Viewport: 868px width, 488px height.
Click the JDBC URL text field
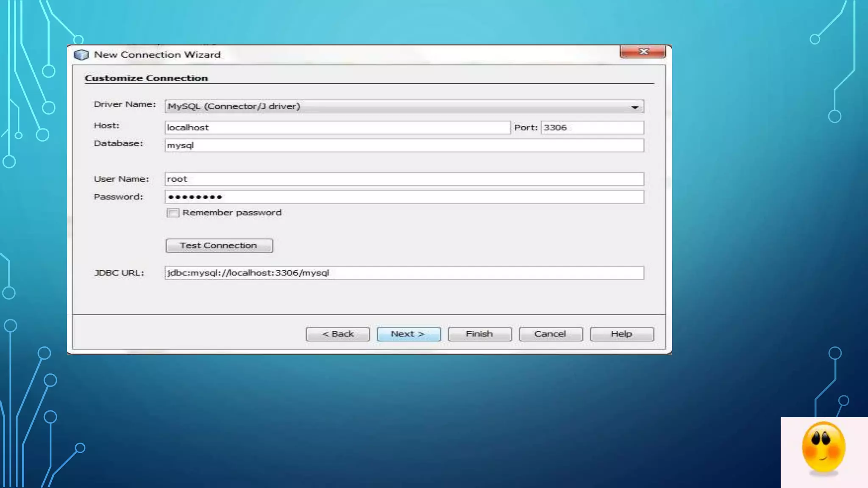click(x=404, y=273)
